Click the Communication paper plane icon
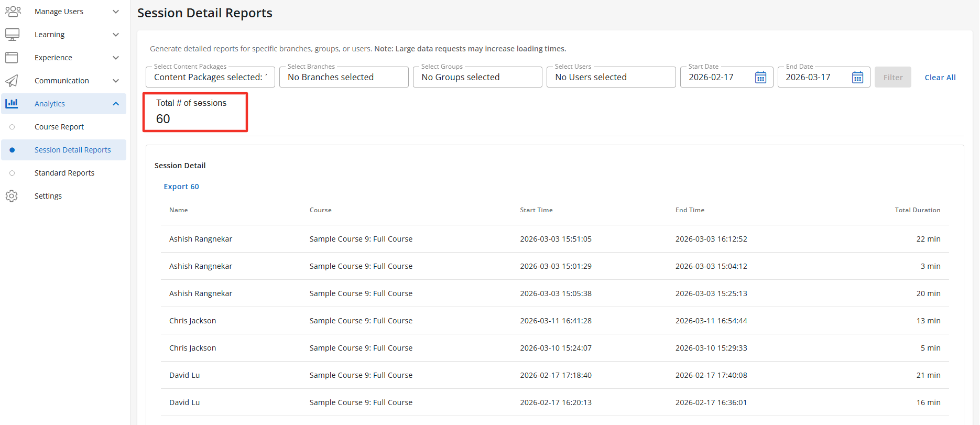 tap(12, 81)
